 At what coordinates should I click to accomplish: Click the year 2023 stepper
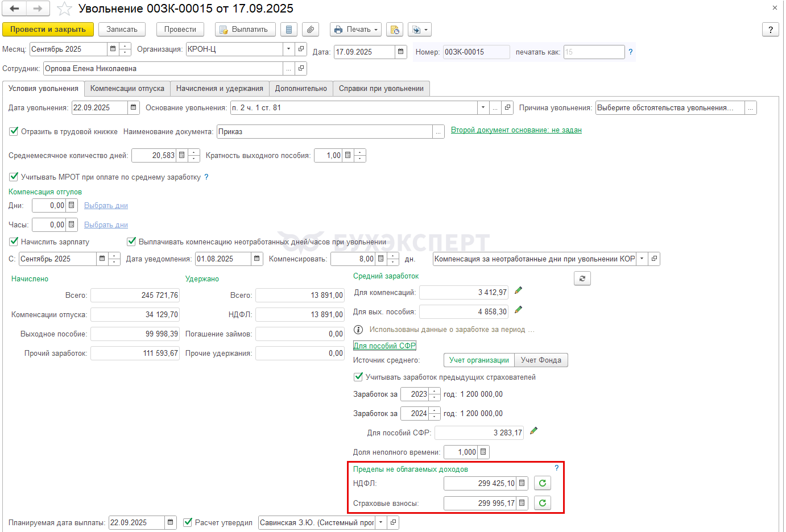coord(435,394)
